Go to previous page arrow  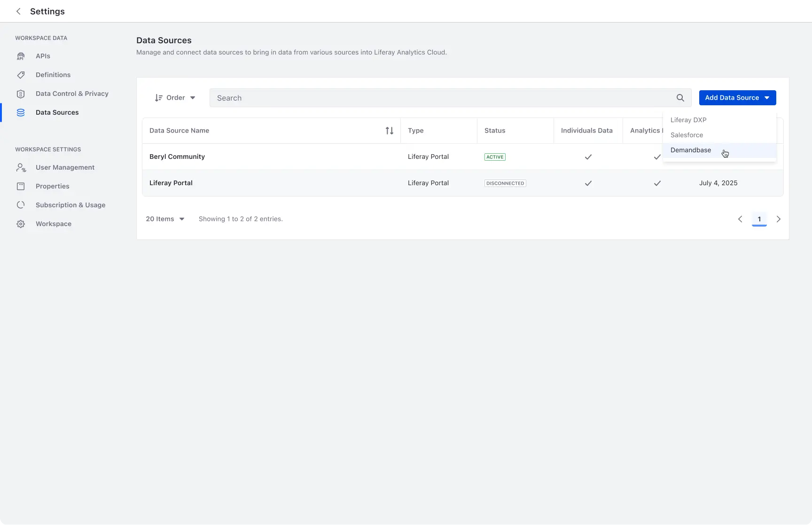pyautogui.click(x=740, y=219)
